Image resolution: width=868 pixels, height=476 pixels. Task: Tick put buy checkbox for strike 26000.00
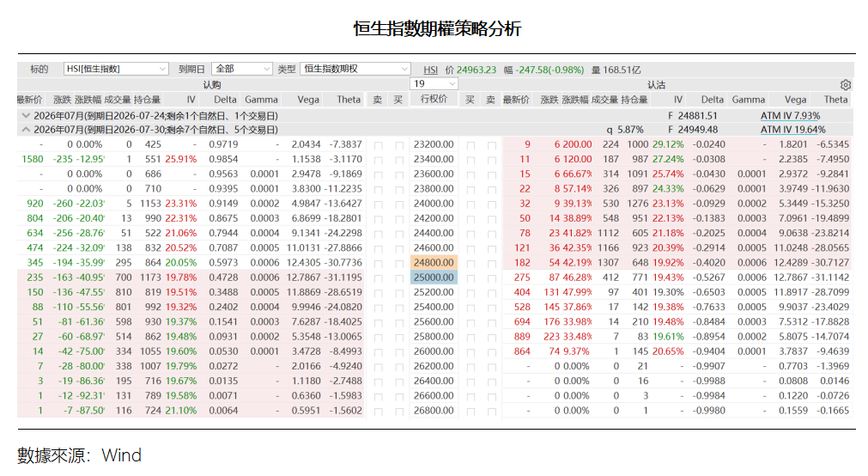click(470, 352)
